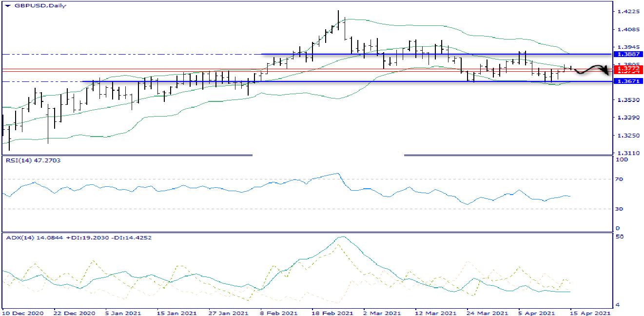Image resolution: width=644 pixels, height=316 pixels.
Task: Click the 15 Apr 2021 date label
Action: [590, 313]
